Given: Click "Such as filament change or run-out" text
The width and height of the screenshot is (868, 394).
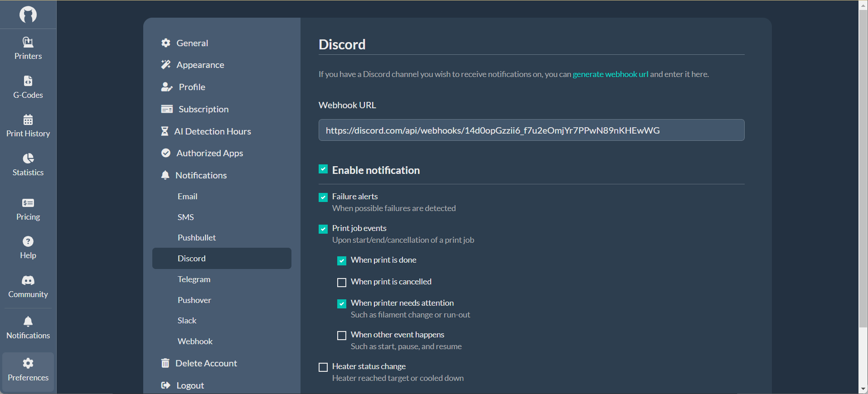Looking at the screenshot, I should click(x=410, y=315).
